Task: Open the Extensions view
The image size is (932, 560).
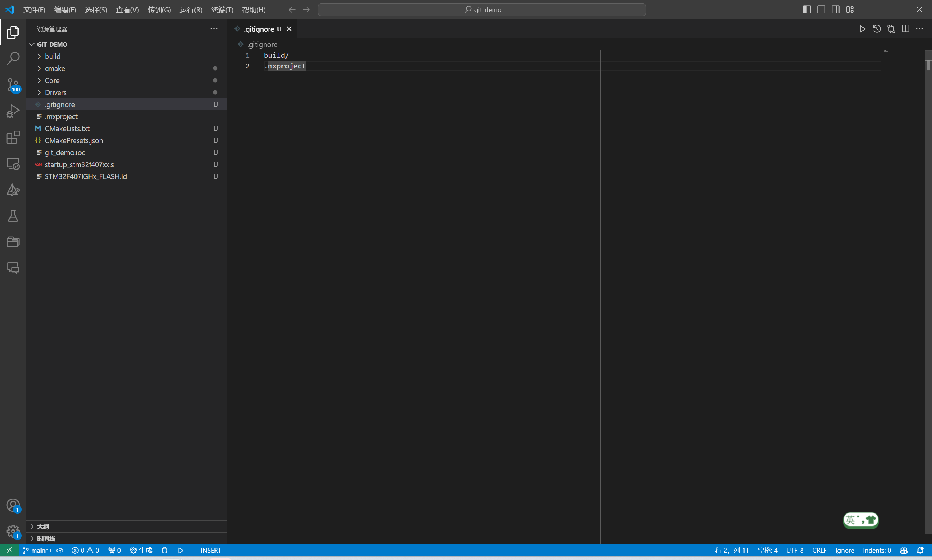Action: [x=13, y=137]
